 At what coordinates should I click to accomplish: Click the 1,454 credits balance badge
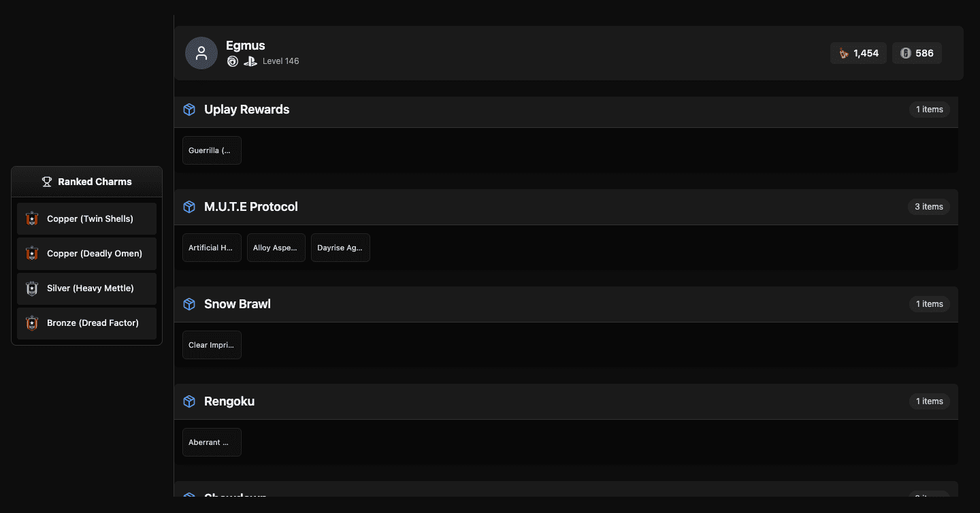[x=858, y=53]
